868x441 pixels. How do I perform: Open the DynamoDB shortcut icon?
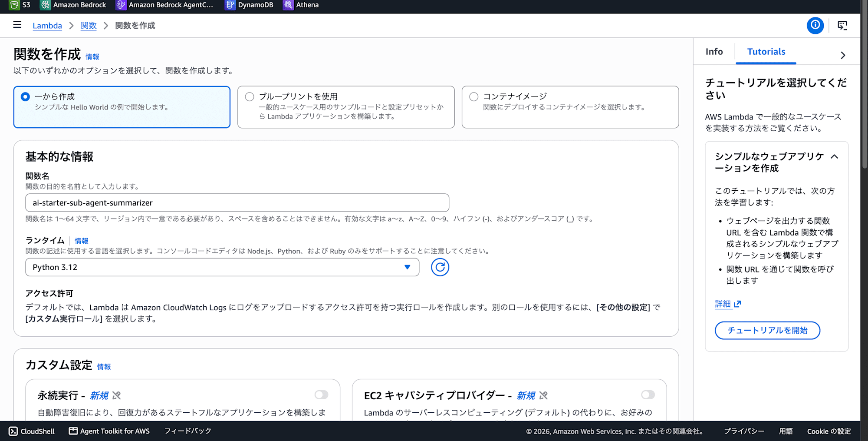click(x=230, y=5)
